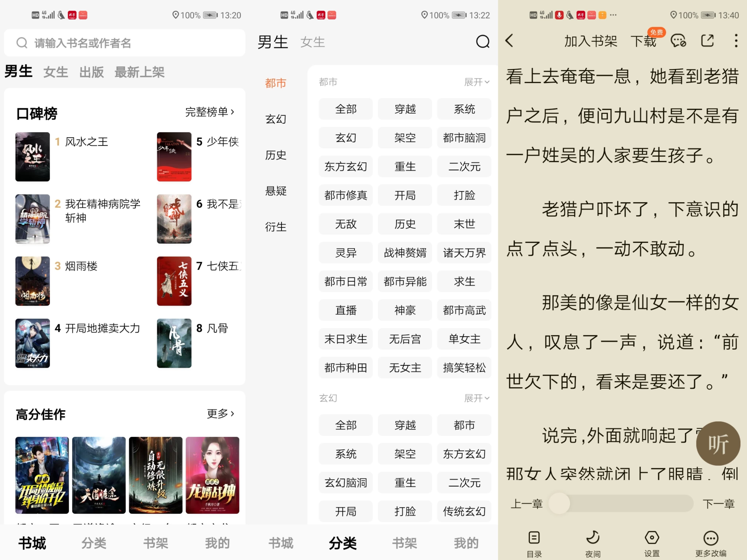Tap the share icon in reader toolbar
The image size is (747, 560).
(707, 41)
